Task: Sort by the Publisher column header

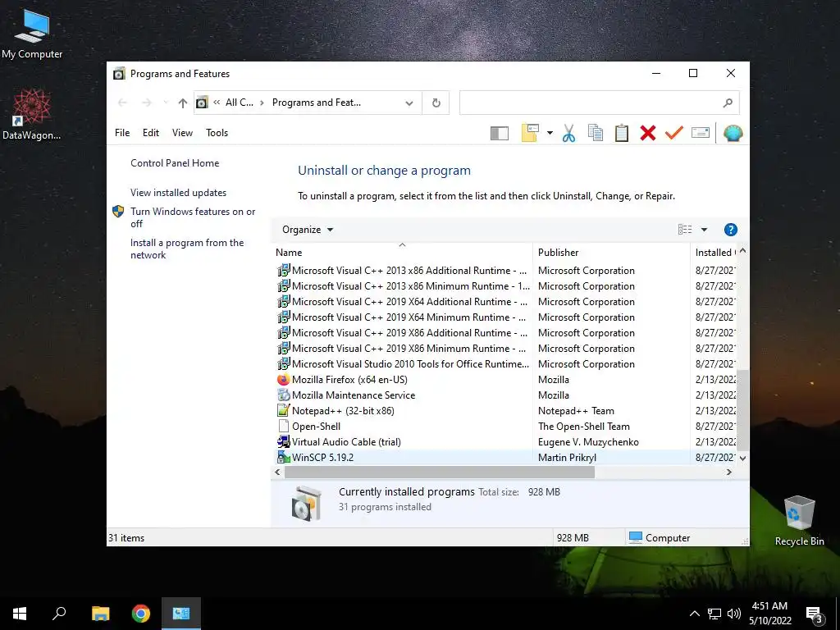Action: point(610,253)
